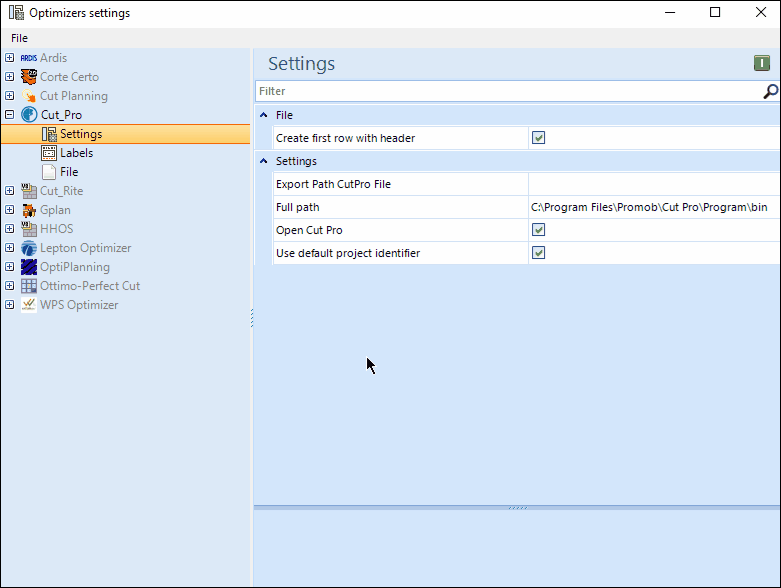Click Create first row with header label
The image size is (781, 588).
click(345, 138)
